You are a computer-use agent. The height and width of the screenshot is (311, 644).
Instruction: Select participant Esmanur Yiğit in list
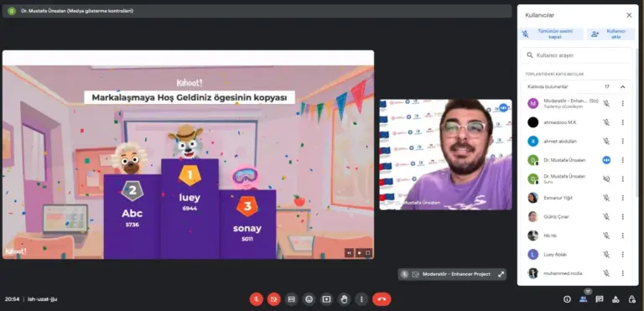(x=575, y=198)
